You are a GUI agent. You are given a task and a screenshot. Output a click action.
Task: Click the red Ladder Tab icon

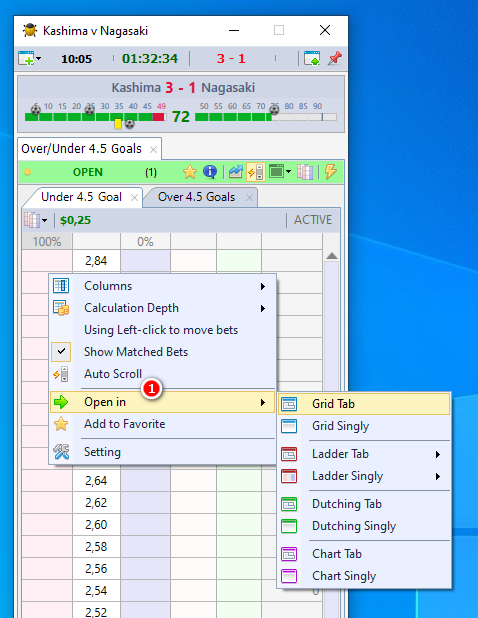click(x=289, y=454)
